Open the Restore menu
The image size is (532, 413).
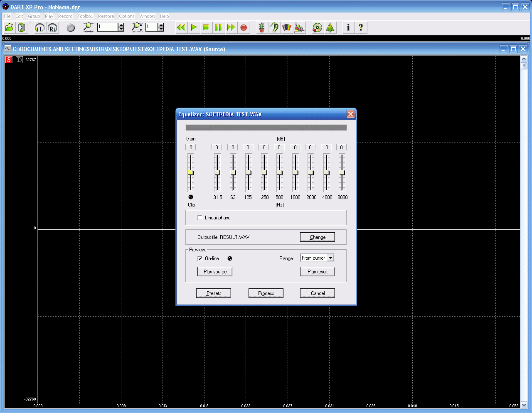pyautogui.click(x=106, y=16)
